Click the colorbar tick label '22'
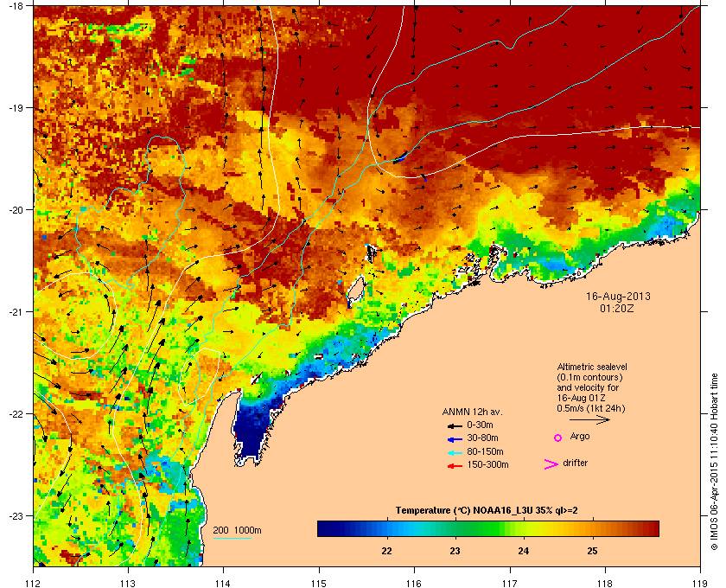Screen dimensions: 726x588 point(386,551)
